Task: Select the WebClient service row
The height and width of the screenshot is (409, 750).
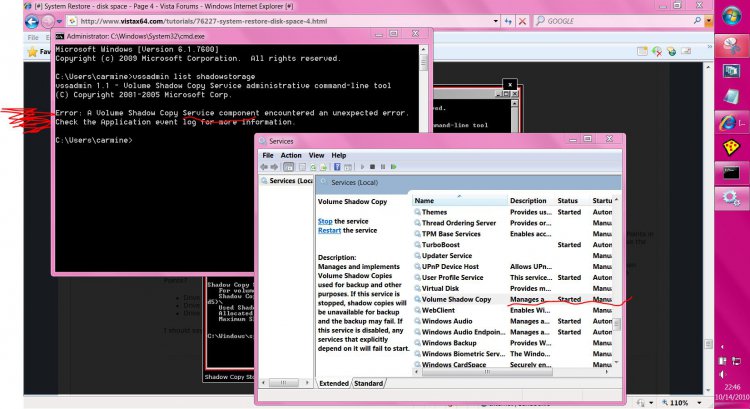Action: click(512, 310)
